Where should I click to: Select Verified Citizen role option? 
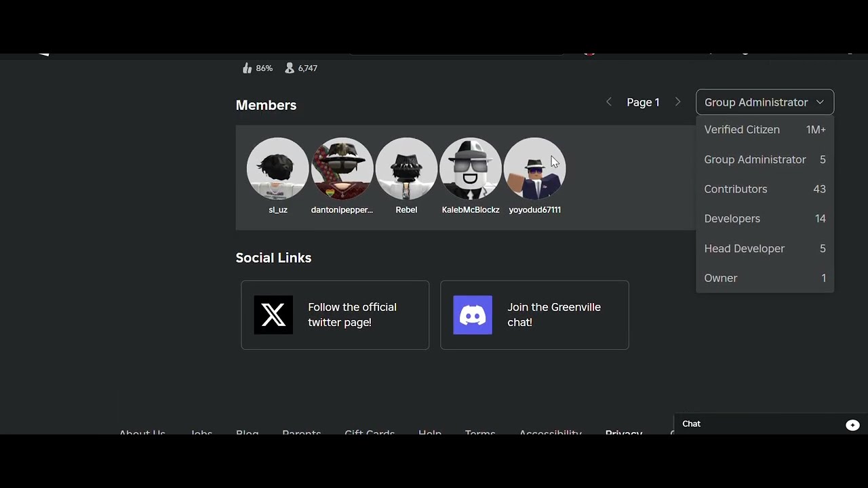click(765, 129)
